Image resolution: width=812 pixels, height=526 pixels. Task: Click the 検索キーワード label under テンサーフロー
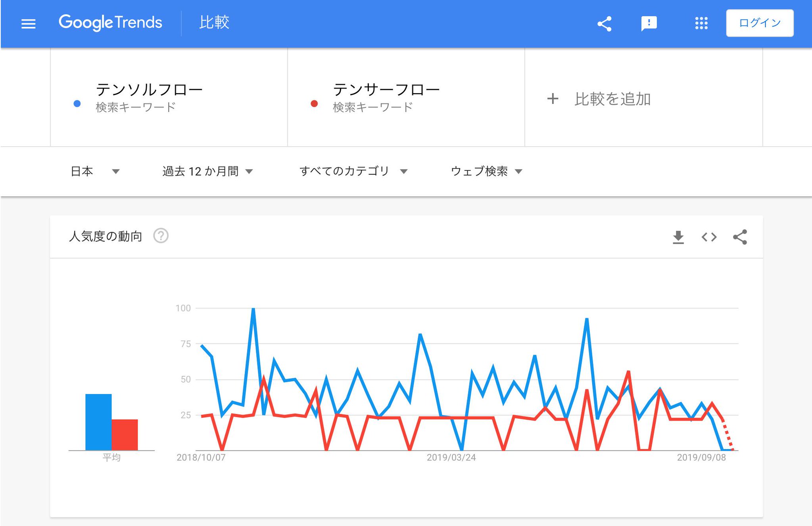point(373,107)
